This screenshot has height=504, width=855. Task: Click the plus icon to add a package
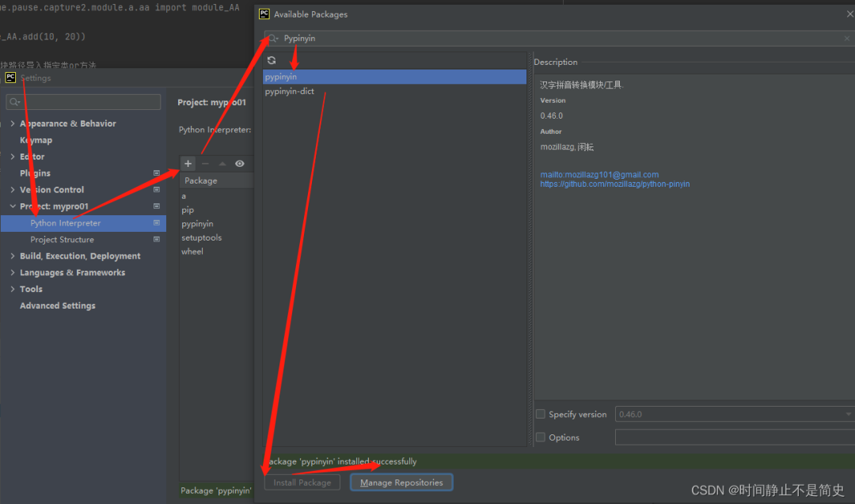[188, 164]
